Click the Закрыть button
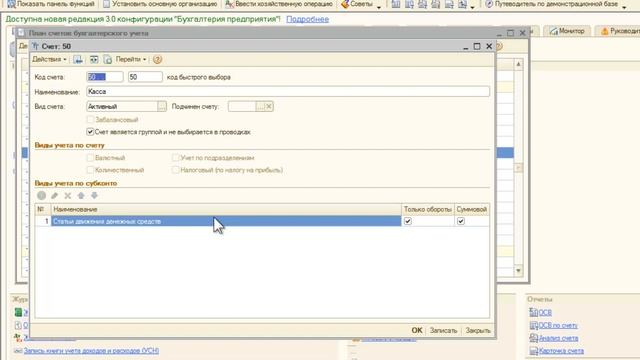Screen dimensions: 640x360 pos(478,331)
